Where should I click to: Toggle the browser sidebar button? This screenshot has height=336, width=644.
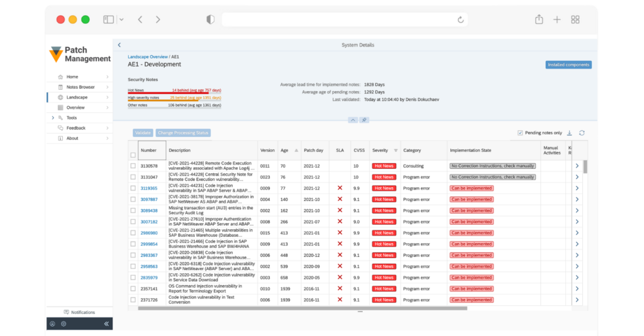pos(108,19)
